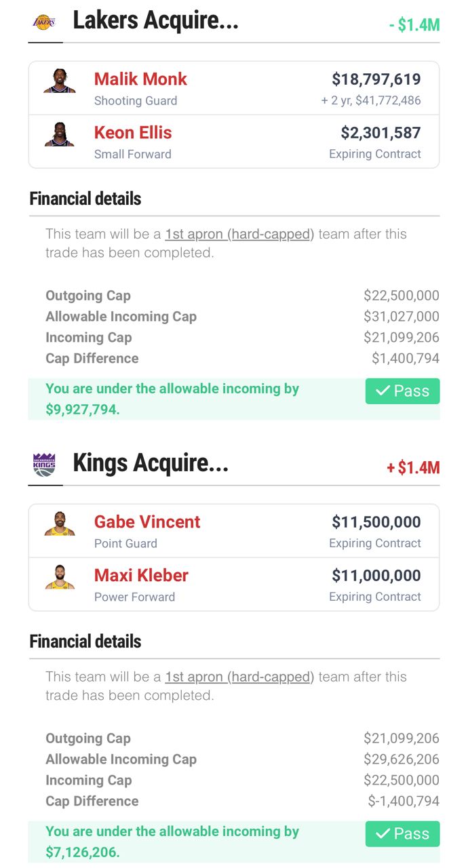This screenshot has height=868, width=468.
Task: Open Keon Ellis's headshot photo
Action: 60,134
